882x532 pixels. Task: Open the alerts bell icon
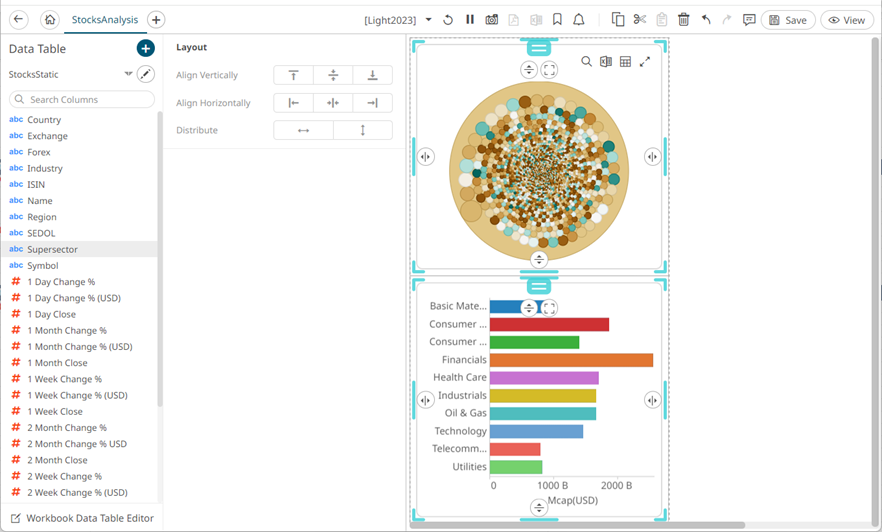pos(579,20)
